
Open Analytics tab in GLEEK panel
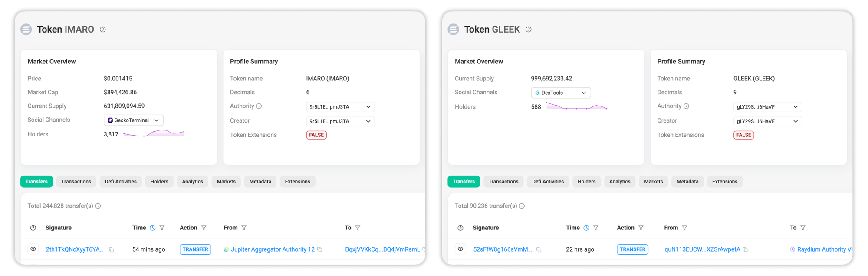point(620,182)
